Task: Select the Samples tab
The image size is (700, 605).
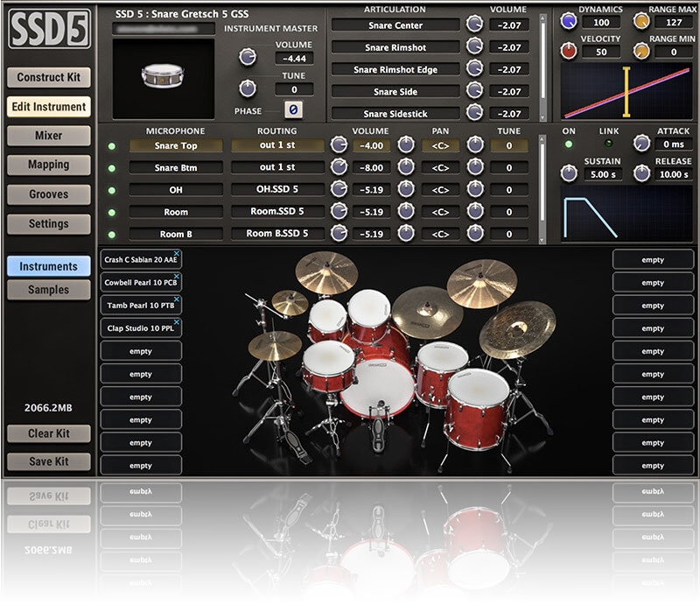Action: 48,290
